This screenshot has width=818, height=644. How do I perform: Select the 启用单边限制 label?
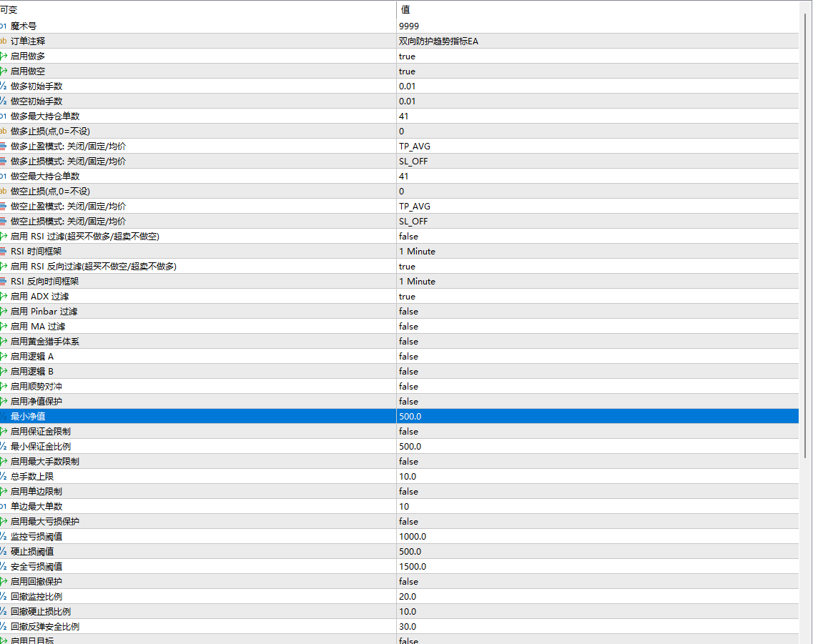[x=36, y=492]
